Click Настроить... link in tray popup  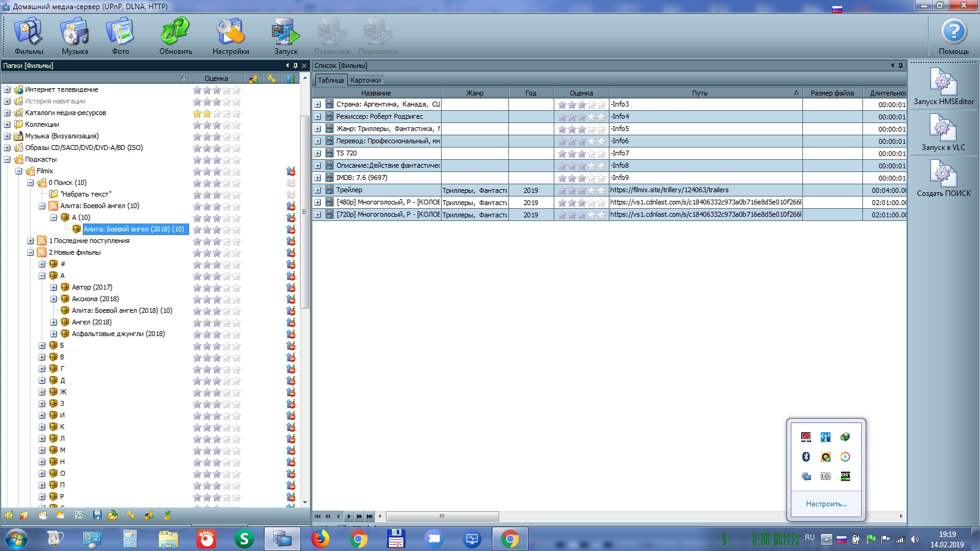coord(826,504)
